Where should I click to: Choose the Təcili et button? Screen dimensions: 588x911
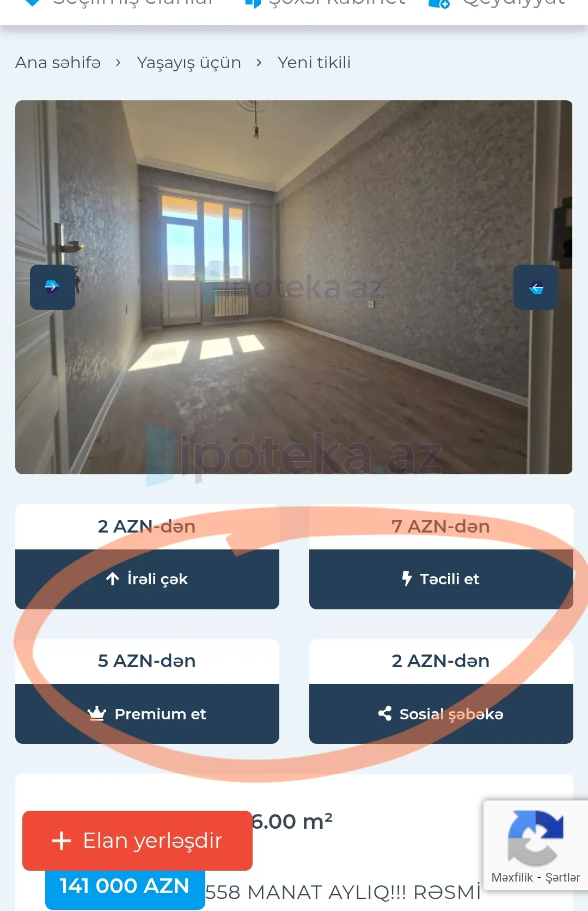(x=441, y=579)
